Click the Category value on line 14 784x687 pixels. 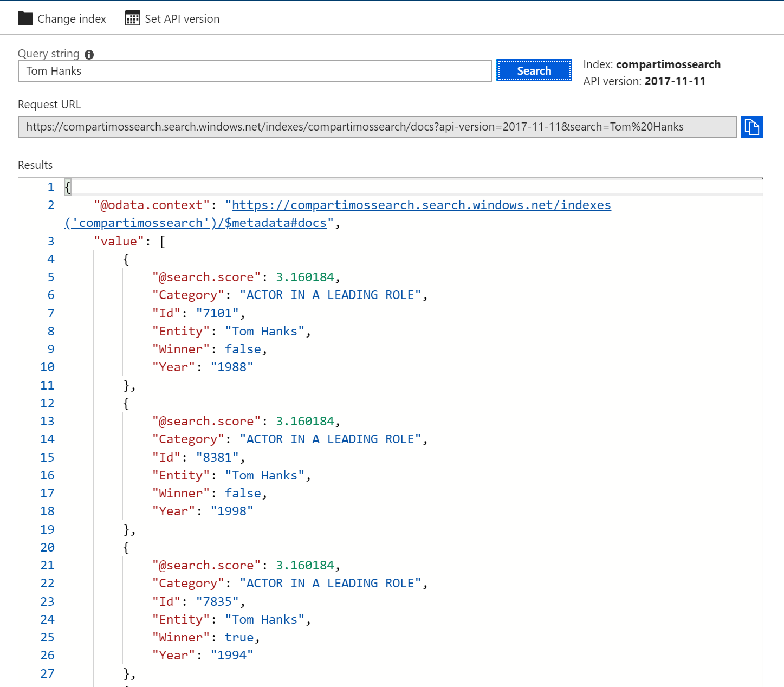pos(331,439)
